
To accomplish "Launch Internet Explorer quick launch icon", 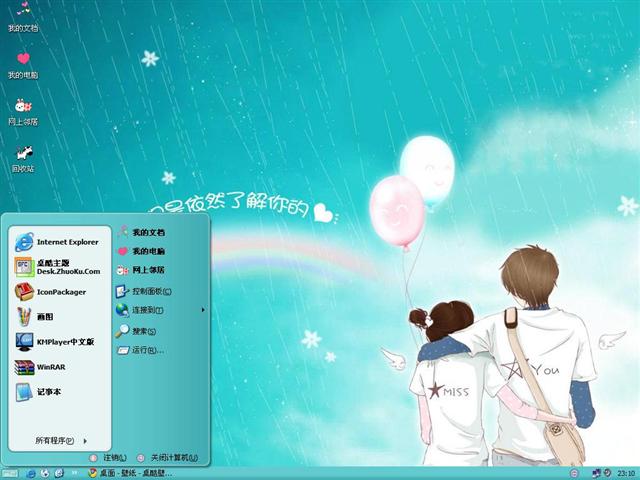I will (31, 473).
